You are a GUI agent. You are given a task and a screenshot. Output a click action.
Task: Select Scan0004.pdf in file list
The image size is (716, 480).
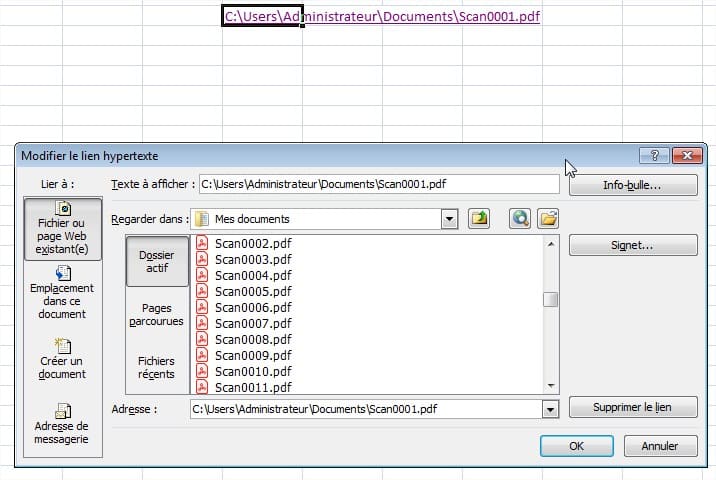pos(253,275)
